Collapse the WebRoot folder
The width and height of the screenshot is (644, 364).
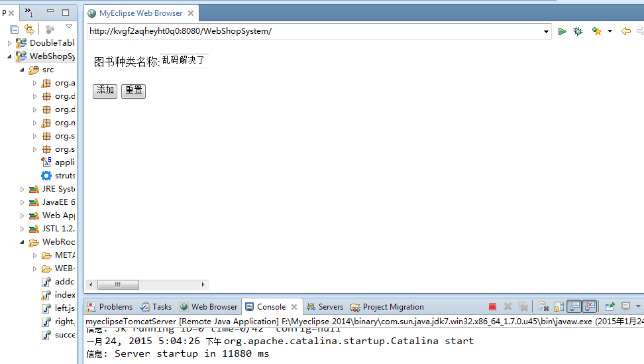click(22, 243)
